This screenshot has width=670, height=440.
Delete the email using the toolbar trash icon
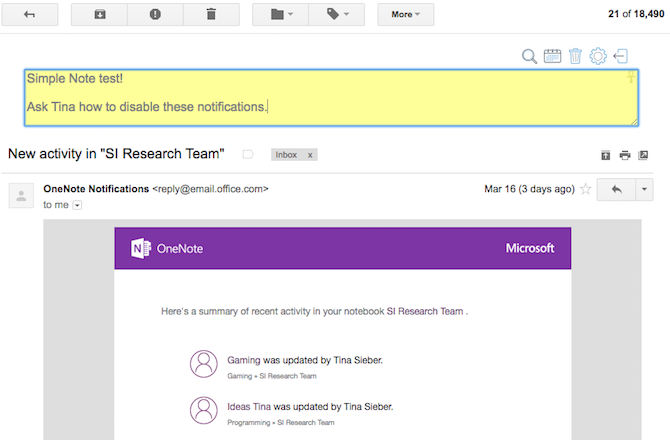click(x=210, y=15)
